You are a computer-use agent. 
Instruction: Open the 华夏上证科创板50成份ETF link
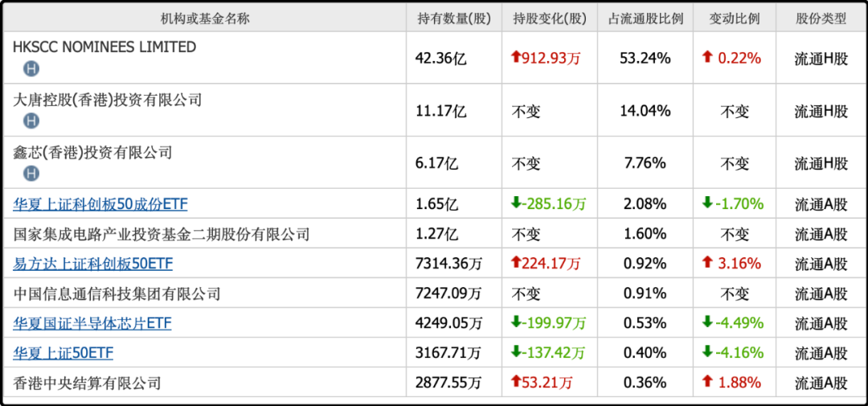(x=100, y=204)
